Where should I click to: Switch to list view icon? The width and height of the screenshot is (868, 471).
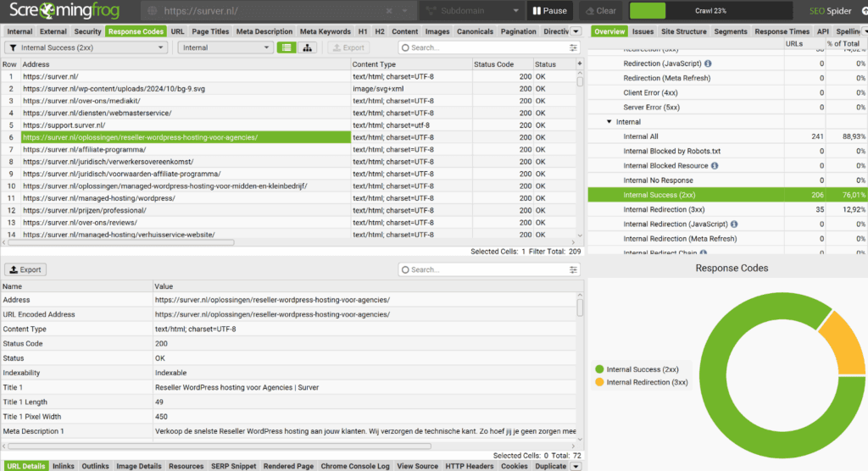pyautogui.click(x=287, y=47)
